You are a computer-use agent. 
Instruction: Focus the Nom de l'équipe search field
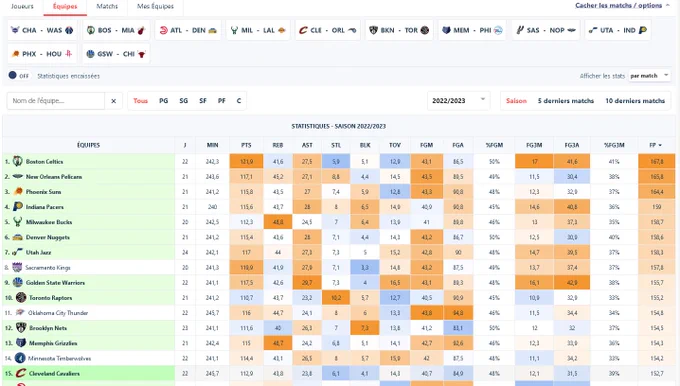(x=56, y=101)
